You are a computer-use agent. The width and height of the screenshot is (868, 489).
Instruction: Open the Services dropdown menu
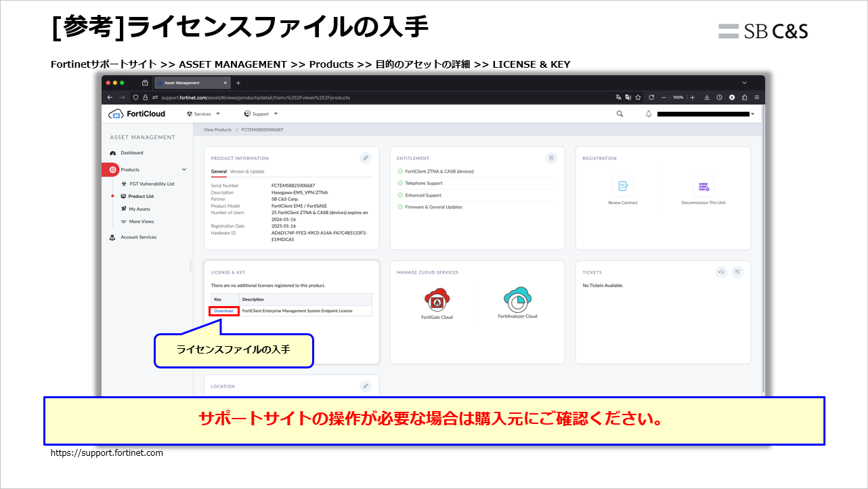(x=203, y=114)
